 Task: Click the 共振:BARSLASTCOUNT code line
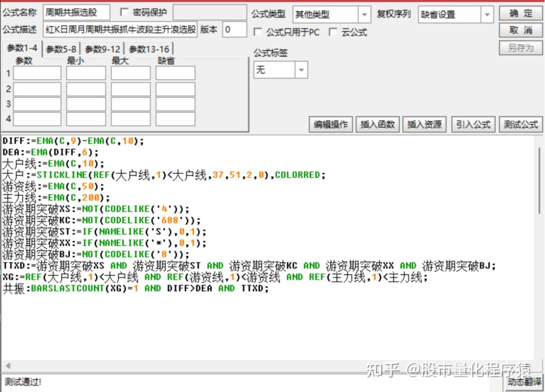(136, 288)
